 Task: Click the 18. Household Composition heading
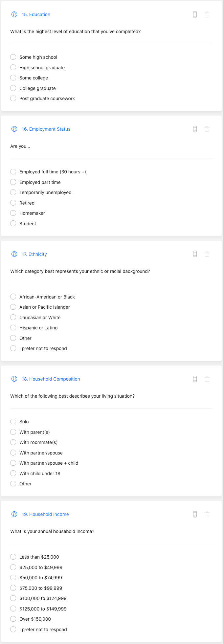(x=51, y=379)
